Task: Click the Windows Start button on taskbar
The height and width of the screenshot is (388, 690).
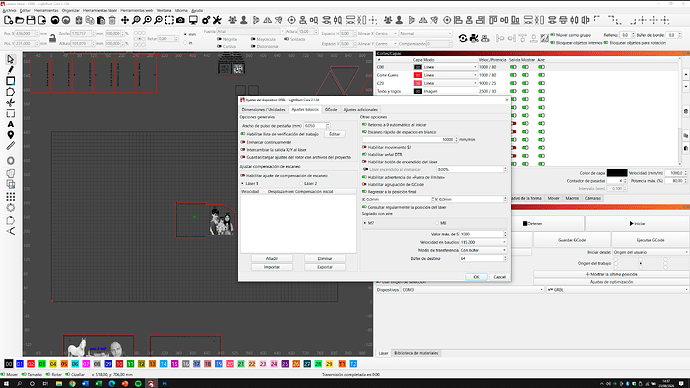Action: point(6,384)
